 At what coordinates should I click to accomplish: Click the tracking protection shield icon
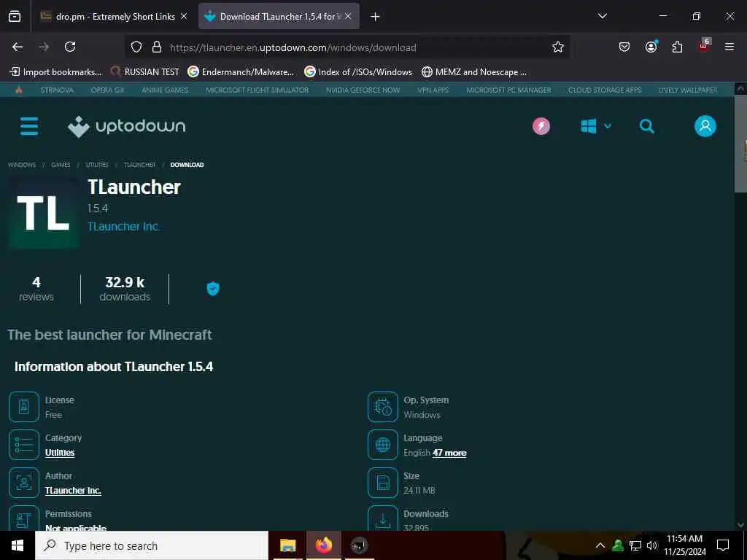[136, 47]
